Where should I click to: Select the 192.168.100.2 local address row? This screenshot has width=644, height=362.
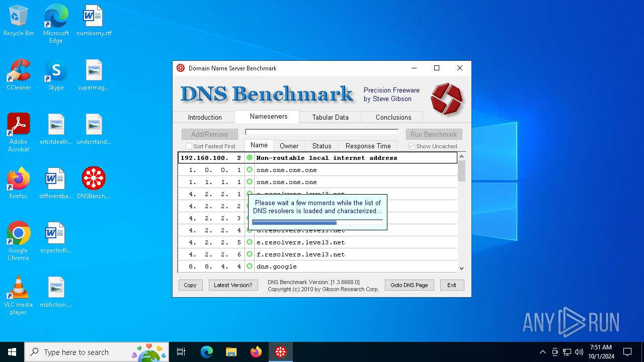point(317,158)
